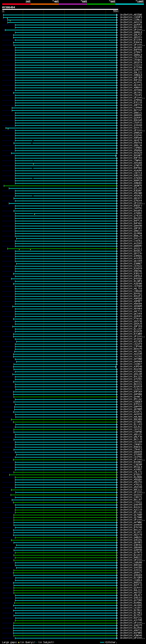146x644 pixels.
Task: Select the UniRef100_B6TY47 label
Action: (131, 110)
